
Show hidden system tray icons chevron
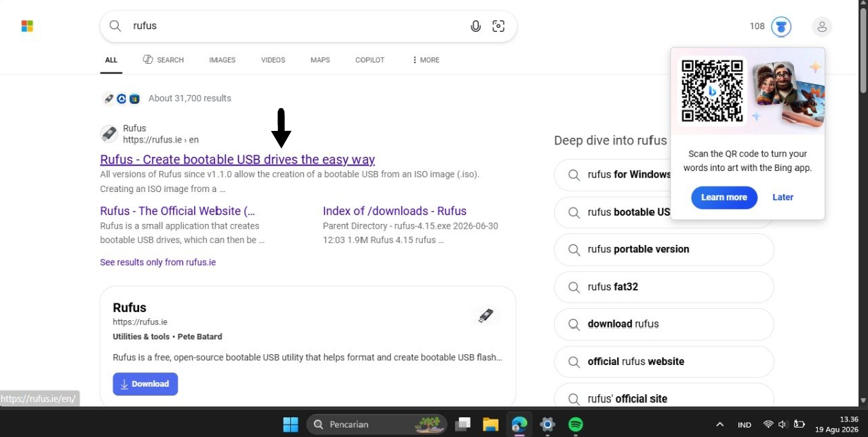(x=720, y=425)
